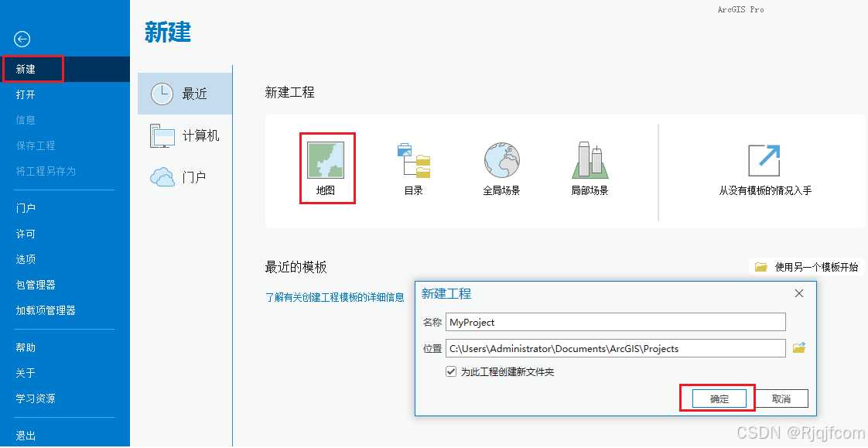The image size is (868, 448).
Task: Click the 名称 field containing MyProject
Action: pyautogui.click(x=616, y=323)
